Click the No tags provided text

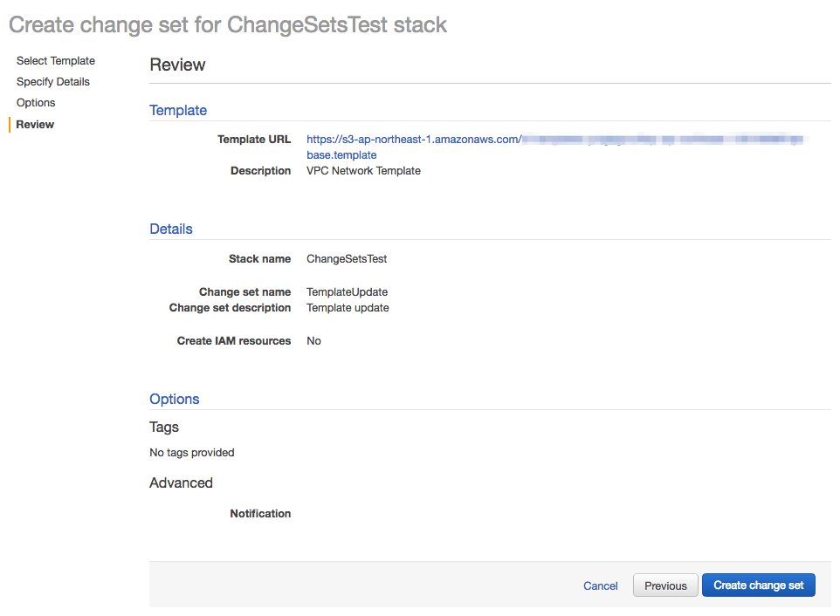click(x=191, y=452)
